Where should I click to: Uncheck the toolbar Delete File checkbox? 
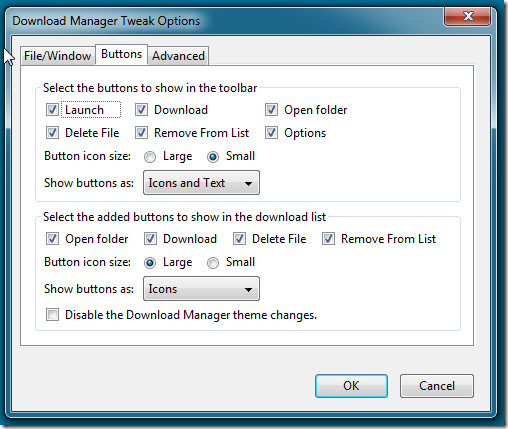click(52, 133)
